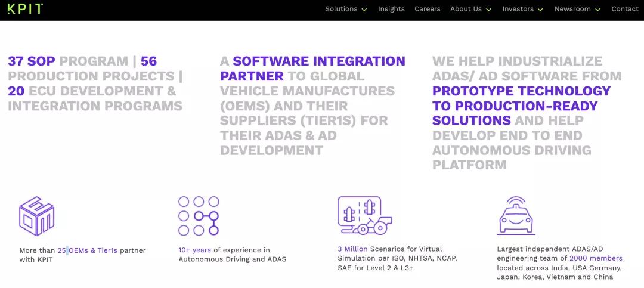Click the '3 Million' highlighted text
The height and width of the screenshot is (288, 644).
tap(353, 249)
